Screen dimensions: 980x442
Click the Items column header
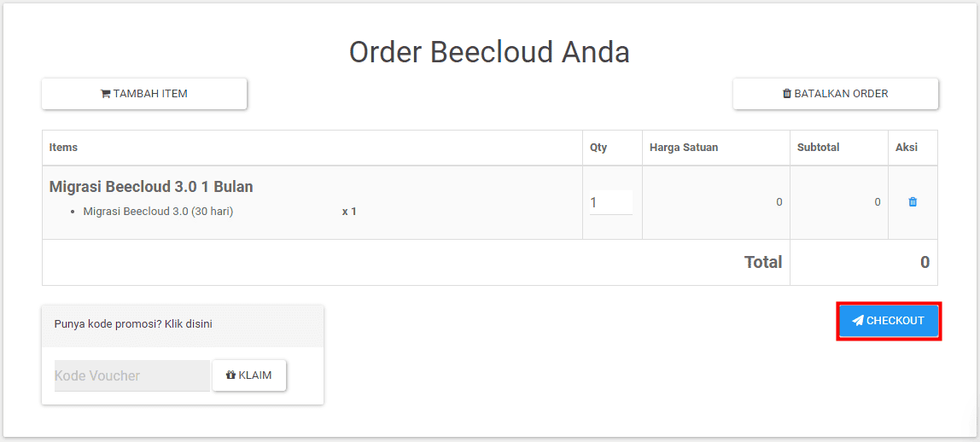pyautogui.click(x=63, y=148)
